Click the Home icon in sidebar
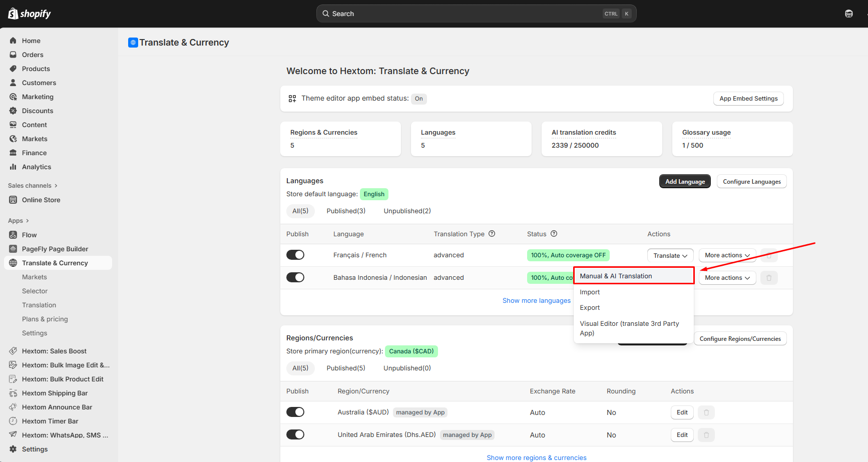The width and height of the screenshot is (868, 462). point(13,41)
